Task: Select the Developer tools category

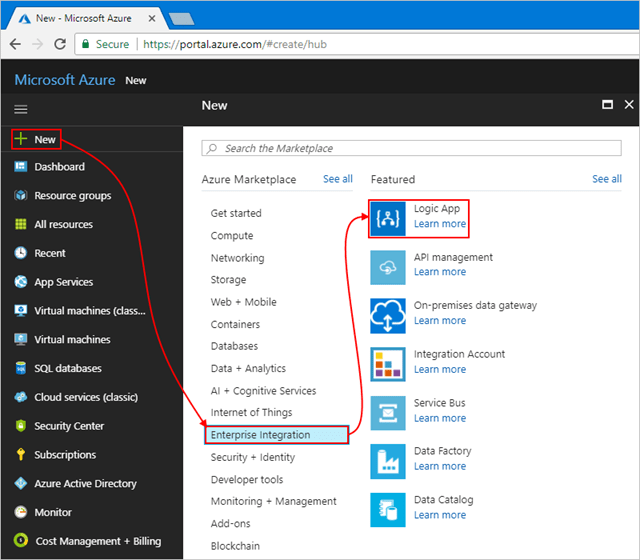Action: [247, 479]
